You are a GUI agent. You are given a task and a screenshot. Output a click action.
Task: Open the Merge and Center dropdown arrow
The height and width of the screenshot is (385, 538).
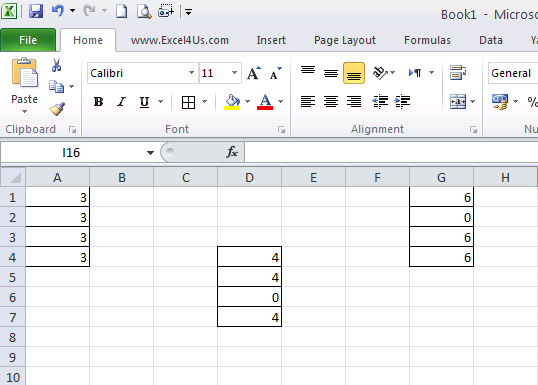click(x=472, y=102)
